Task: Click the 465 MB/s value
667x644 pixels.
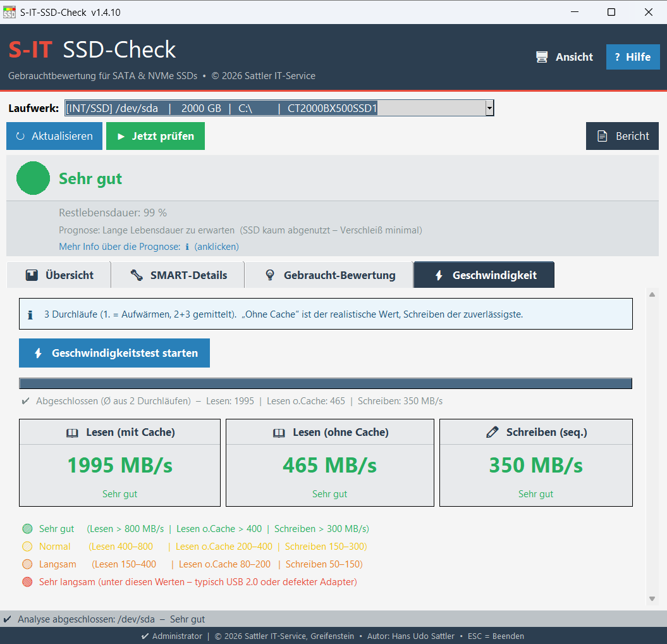Action: pos(329,465)
